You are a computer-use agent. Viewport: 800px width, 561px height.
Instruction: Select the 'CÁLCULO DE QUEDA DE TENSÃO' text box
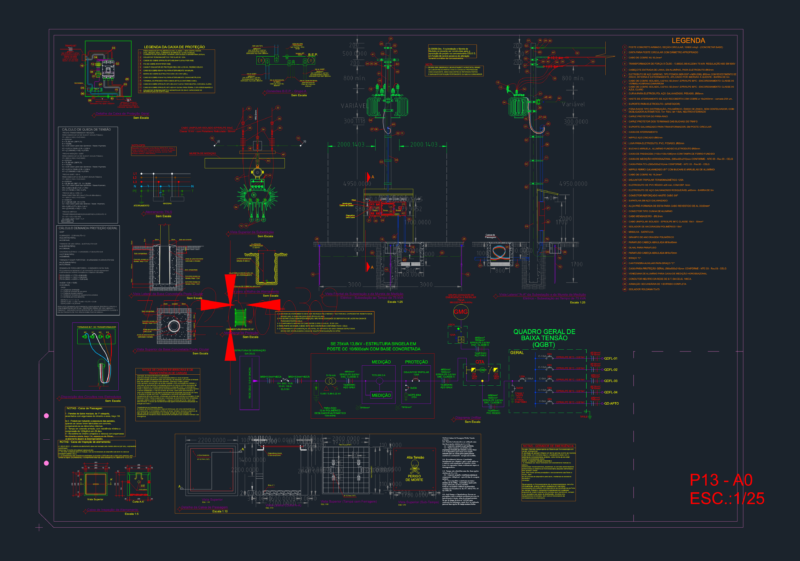88,174
